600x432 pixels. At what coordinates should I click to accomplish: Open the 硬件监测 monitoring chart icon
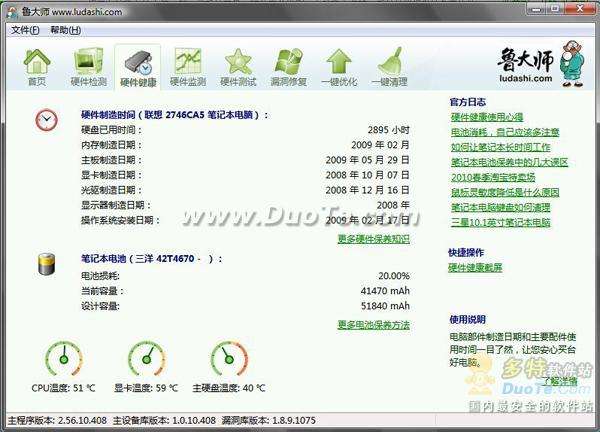click(x=188, y=67)
